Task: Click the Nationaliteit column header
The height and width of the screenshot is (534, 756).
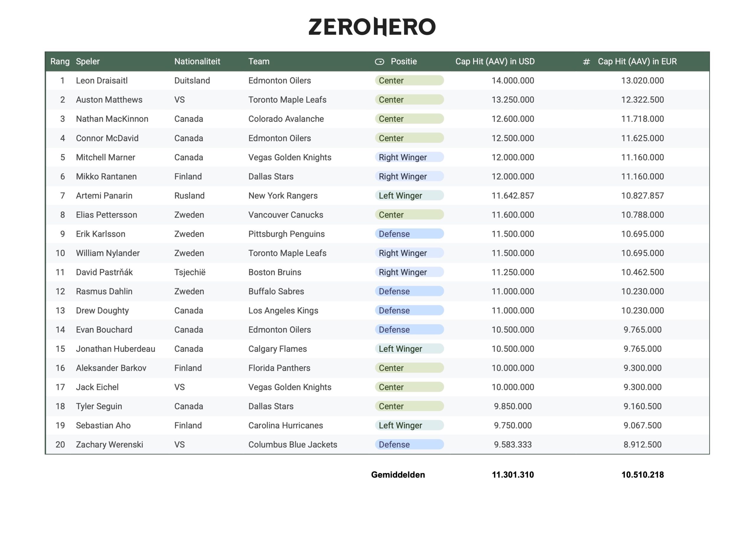Action: (197, 62)
